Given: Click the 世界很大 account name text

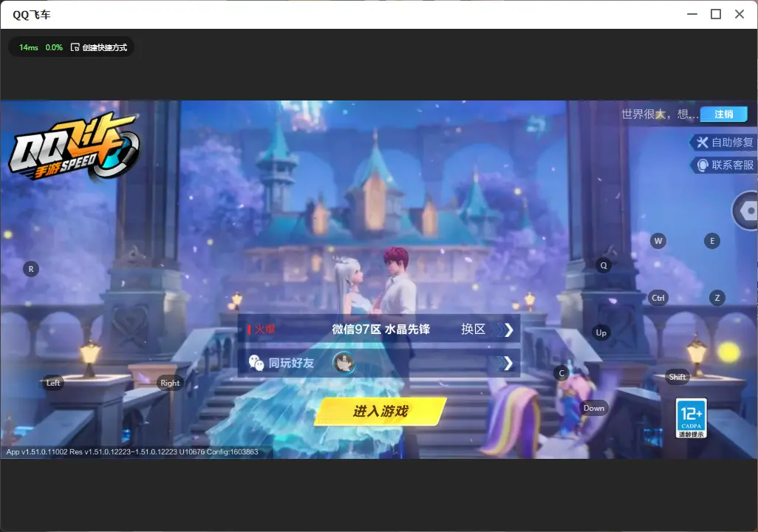Looking at the screenshot, I should pyautogui.click(x=660, y=114).
